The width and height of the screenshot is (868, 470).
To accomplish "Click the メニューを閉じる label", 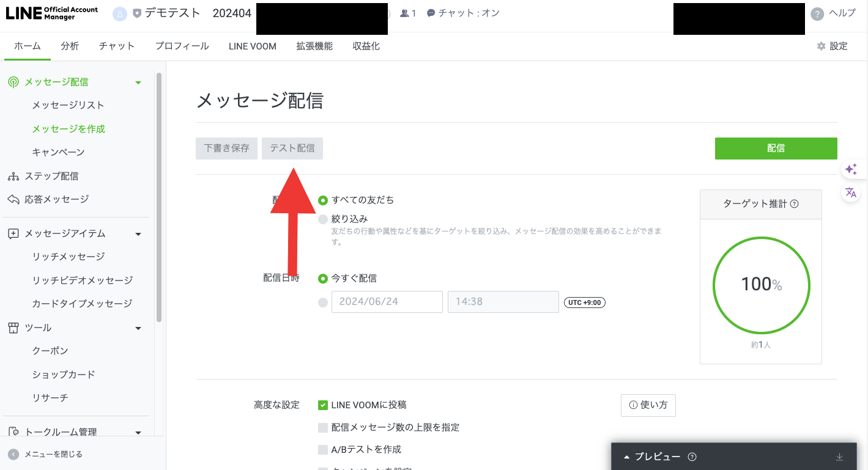I will (53, 454).
